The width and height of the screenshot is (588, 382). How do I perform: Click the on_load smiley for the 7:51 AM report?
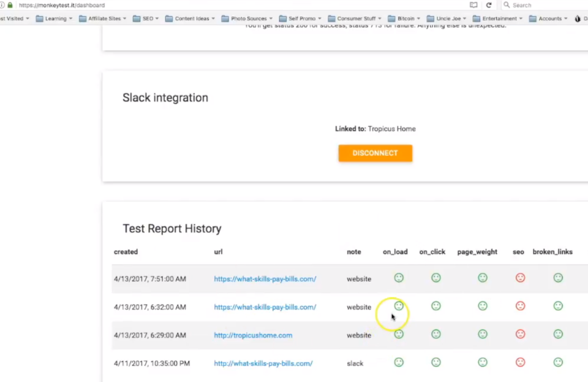point(399,278)
